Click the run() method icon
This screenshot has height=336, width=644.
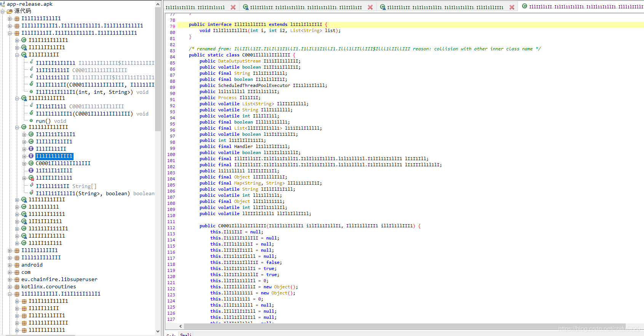point(31,121)
